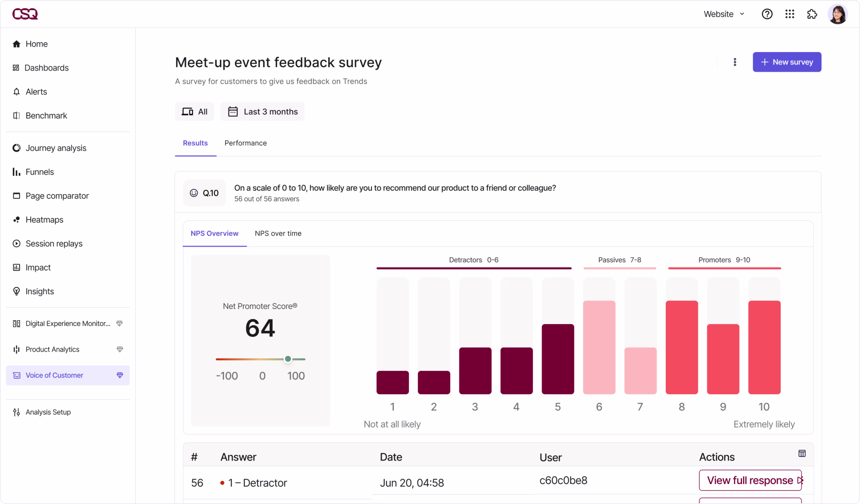The height and width of the screenshot is (504, 860).
Task: Go to Session replays in sidebar
Action: click(54, 244)
